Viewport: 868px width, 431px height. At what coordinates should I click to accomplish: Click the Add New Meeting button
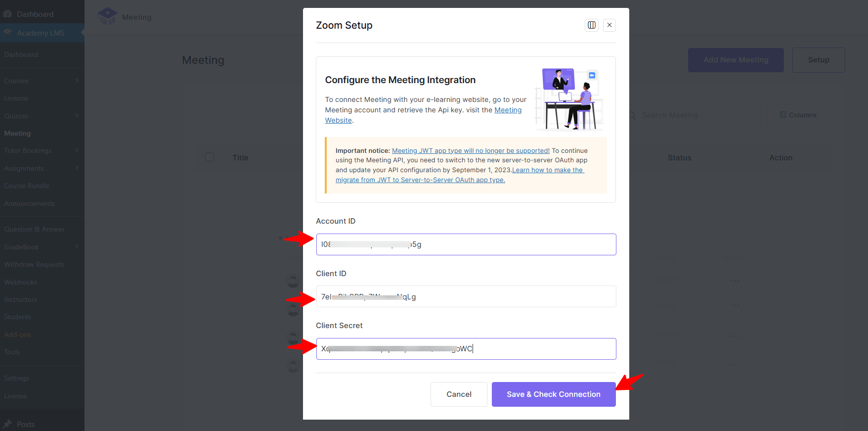click(x=736, y=60)
